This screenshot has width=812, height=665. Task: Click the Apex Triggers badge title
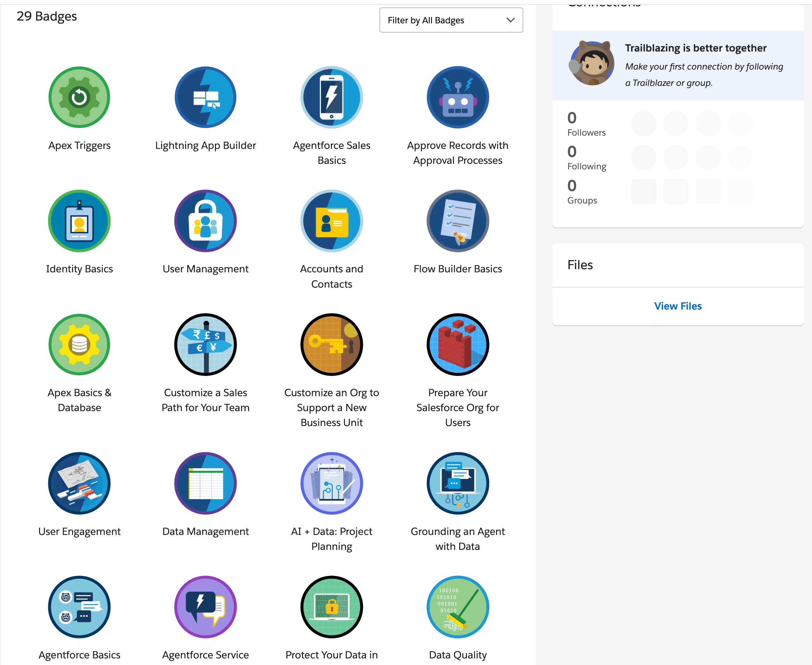pyautogui.click(x=79, y=146)
